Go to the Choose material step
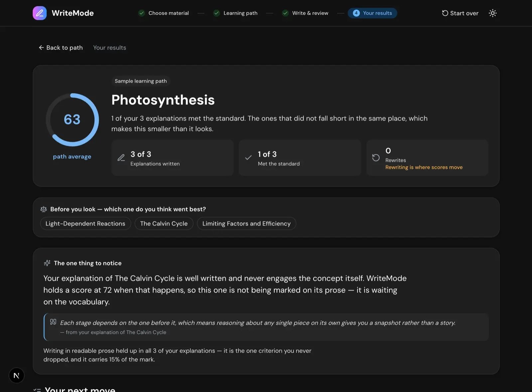532x392 pixels. (164, 13)
